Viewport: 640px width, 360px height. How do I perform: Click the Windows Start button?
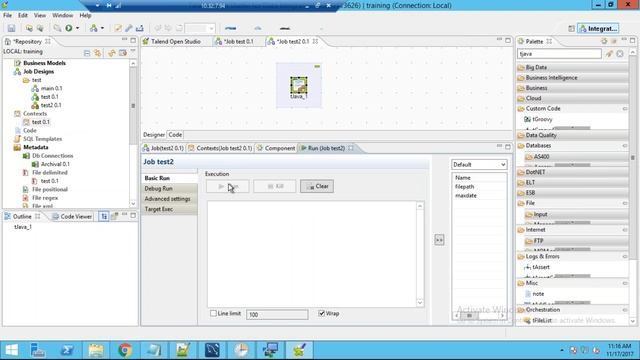(11, 350)
